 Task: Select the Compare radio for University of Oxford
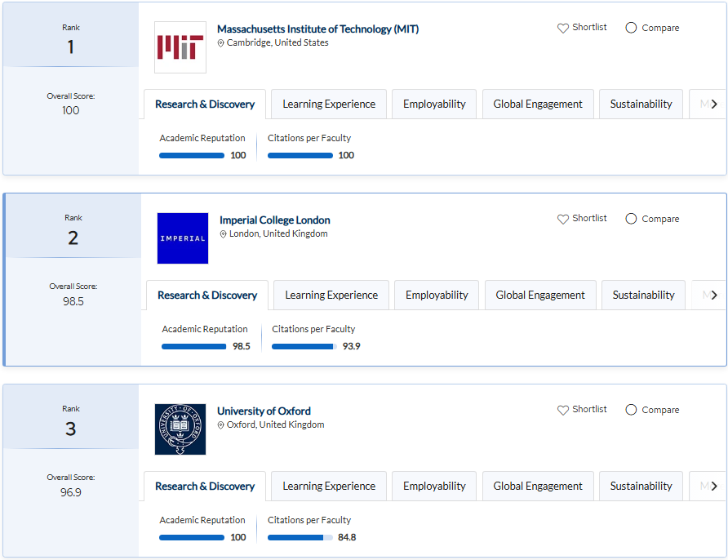pyautogui.click(x=631, y=410)
